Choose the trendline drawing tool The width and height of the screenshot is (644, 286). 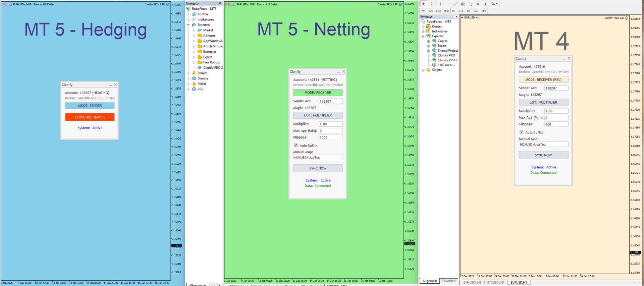[x=455, y=4]
